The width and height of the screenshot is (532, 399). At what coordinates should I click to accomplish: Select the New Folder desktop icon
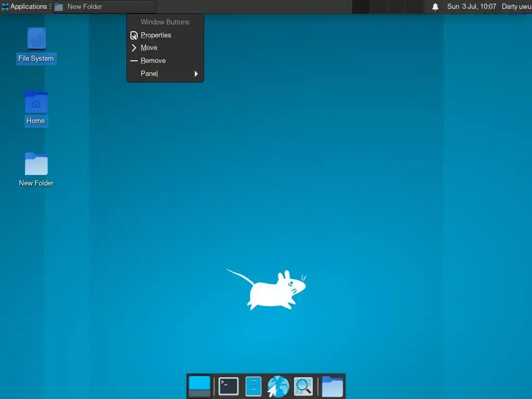click(36, 164)
